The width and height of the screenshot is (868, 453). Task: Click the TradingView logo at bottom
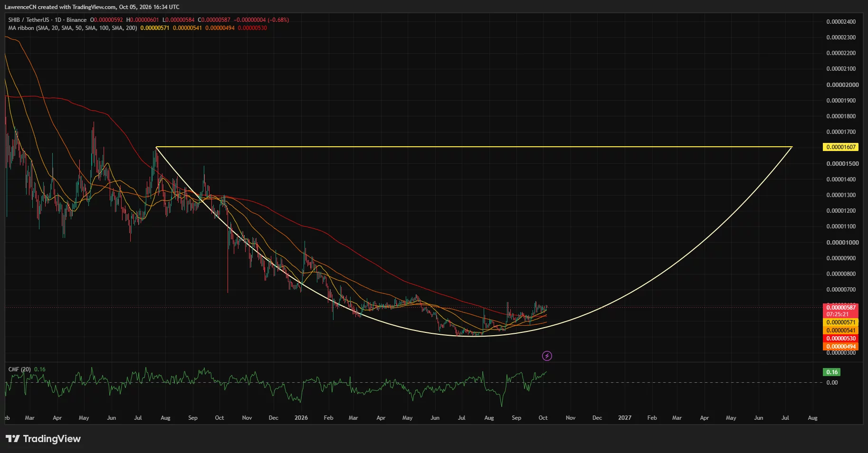point(43,439)
